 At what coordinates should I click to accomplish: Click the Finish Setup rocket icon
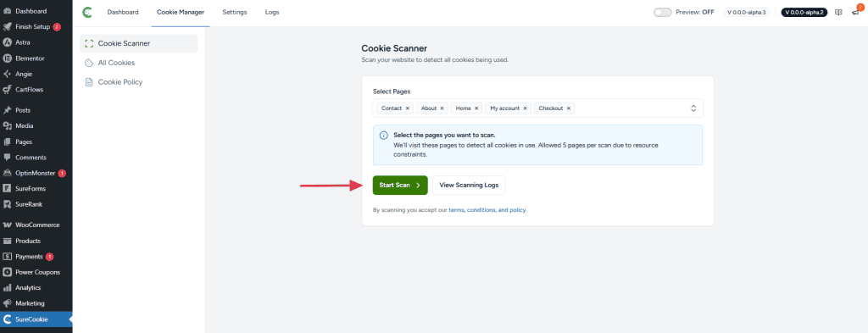pos(7,26)
